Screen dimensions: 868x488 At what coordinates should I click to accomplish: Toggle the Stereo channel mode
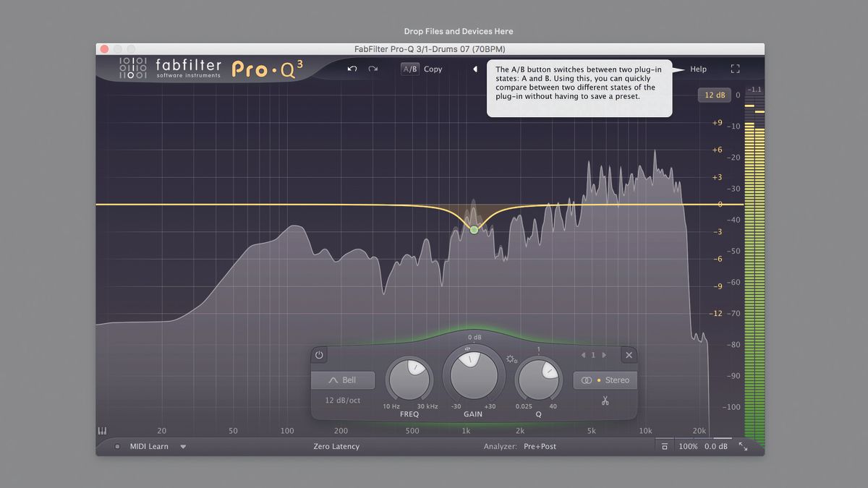[x=605, y=380]
